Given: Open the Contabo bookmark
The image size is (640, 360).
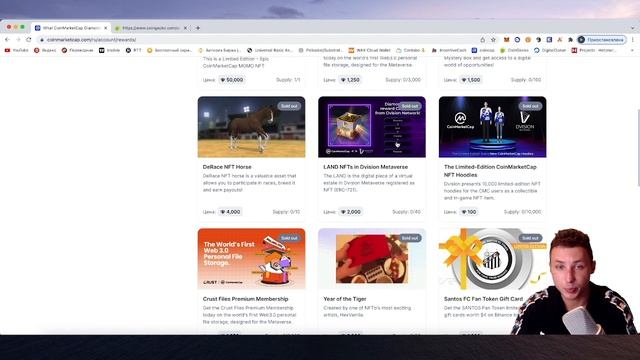Looking at the screenshot, I should click(x=411, y=50).
